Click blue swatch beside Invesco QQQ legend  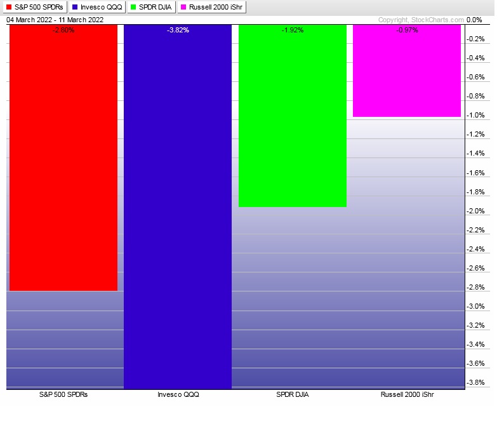[x=75, y=7]
